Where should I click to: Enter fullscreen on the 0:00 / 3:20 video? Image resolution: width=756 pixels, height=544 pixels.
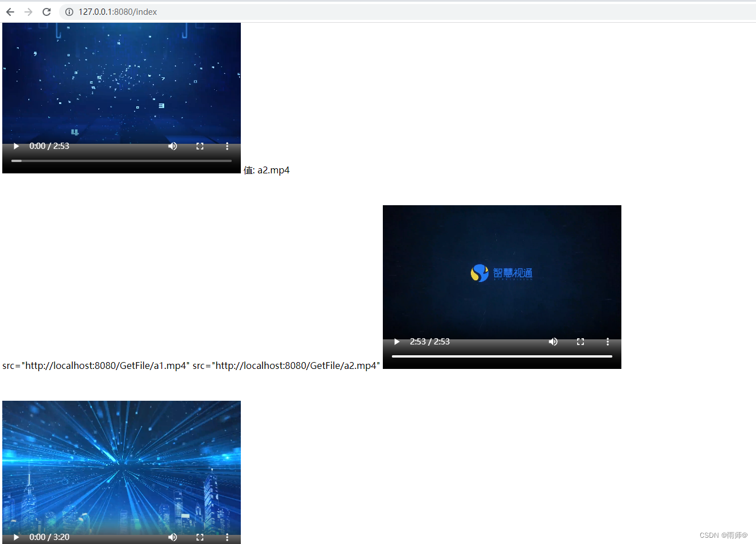(200, 537)
